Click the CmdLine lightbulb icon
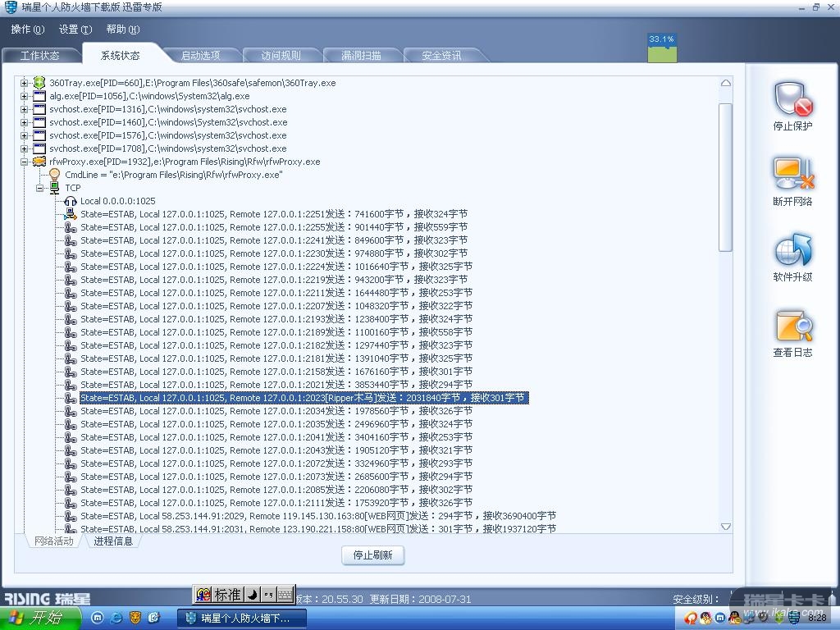The width and height of the screenshot is (840, 630). (55, 174)
